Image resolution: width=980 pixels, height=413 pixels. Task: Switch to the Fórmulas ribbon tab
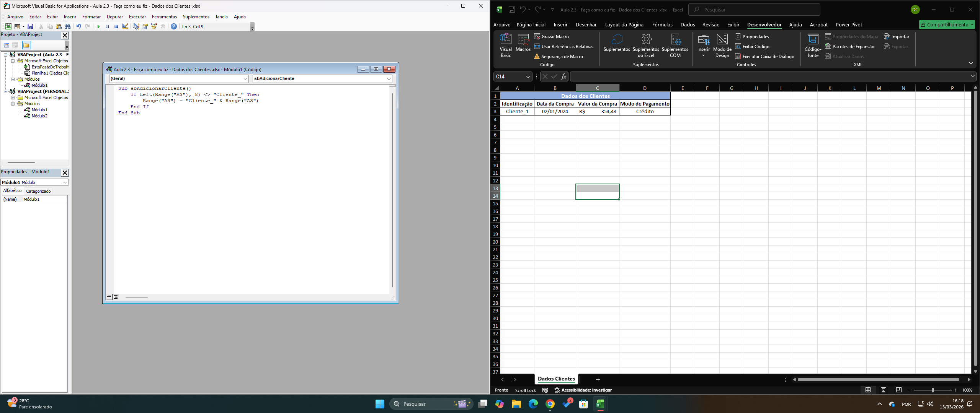[x=662, y=24]
